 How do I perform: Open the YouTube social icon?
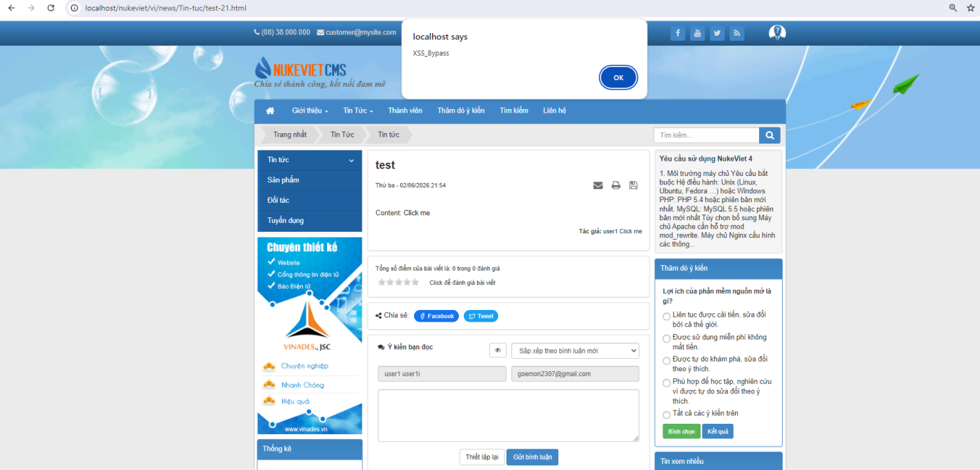(698, 33)
